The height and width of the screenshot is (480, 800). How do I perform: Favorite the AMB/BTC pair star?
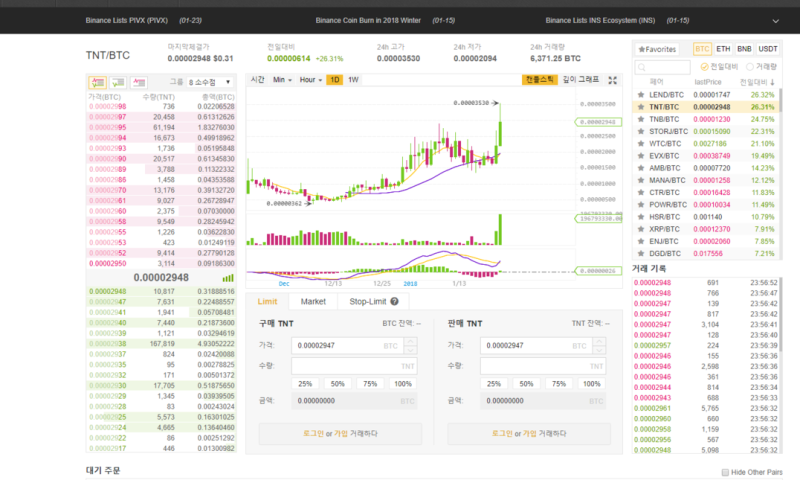[641, 168]
